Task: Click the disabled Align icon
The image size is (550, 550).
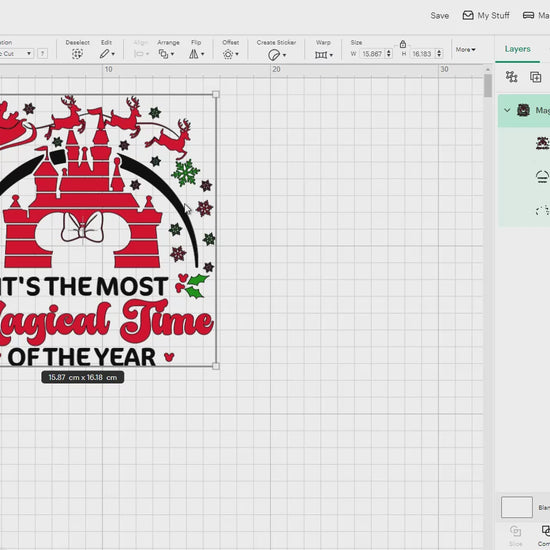Action: (139, 54)
